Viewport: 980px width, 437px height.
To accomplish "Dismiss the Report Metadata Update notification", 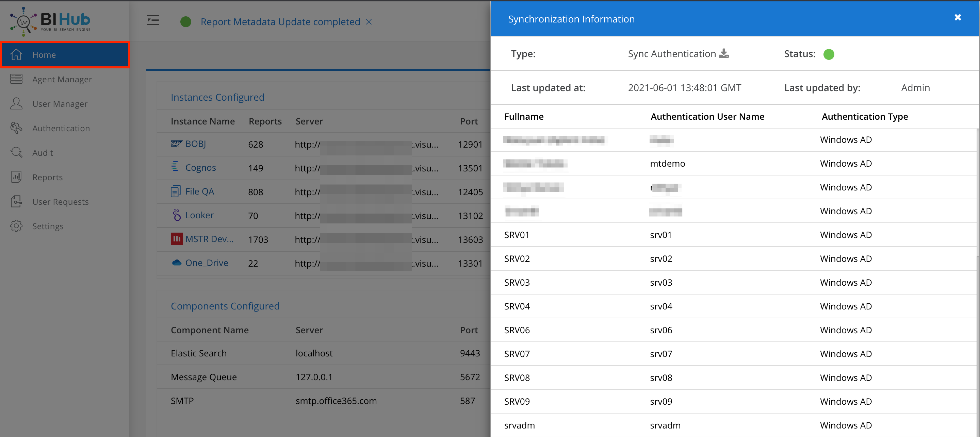I will coord(369,22).
